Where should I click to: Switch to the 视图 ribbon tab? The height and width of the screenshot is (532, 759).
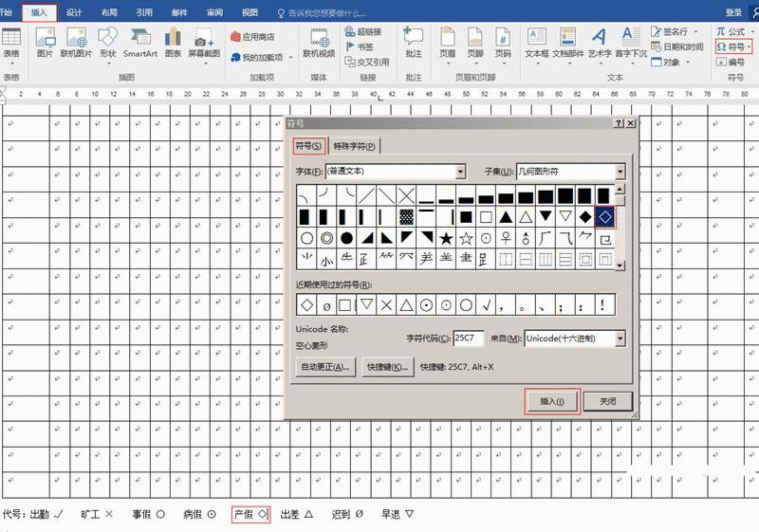click(x=250, y=12)
